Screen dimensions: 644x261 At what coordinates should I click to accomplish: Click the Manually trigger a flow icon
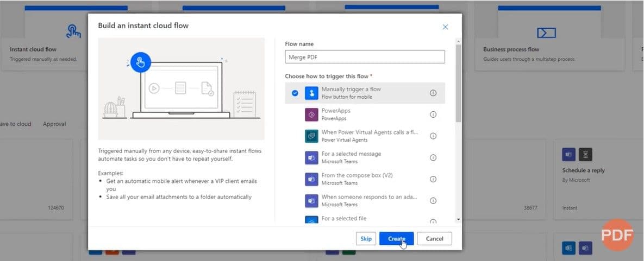click(311, 93)
